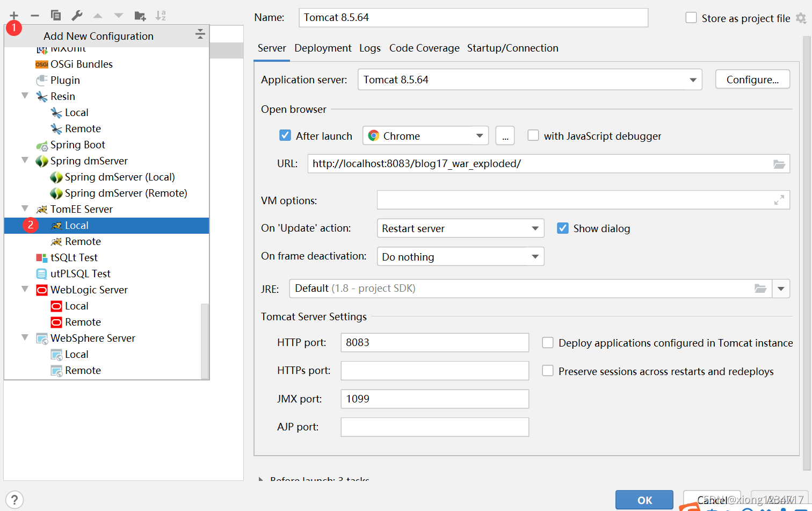The width and height of the screenshot is (812, 511).
Task: Enable Deploy applications configured in Tomcat instance
Action: click(x=548, y=343)
